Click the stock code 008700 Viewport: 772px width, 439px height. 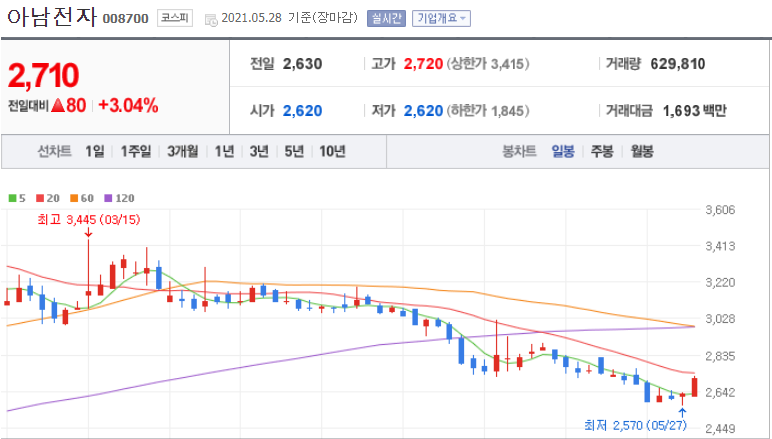pos(126,19)
